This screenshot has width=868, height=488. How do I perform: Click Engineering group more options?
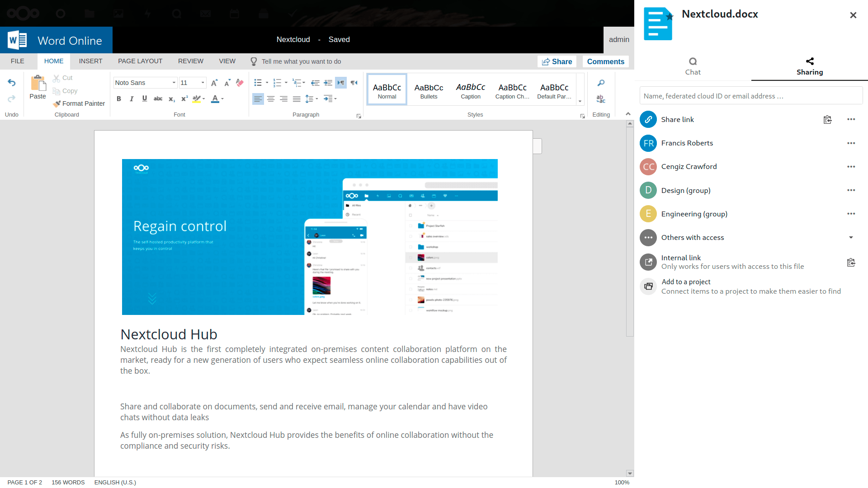(851, 214)
